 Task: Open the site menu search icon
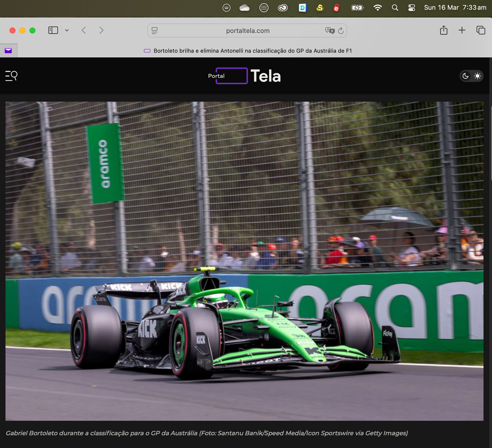[12, 76]
